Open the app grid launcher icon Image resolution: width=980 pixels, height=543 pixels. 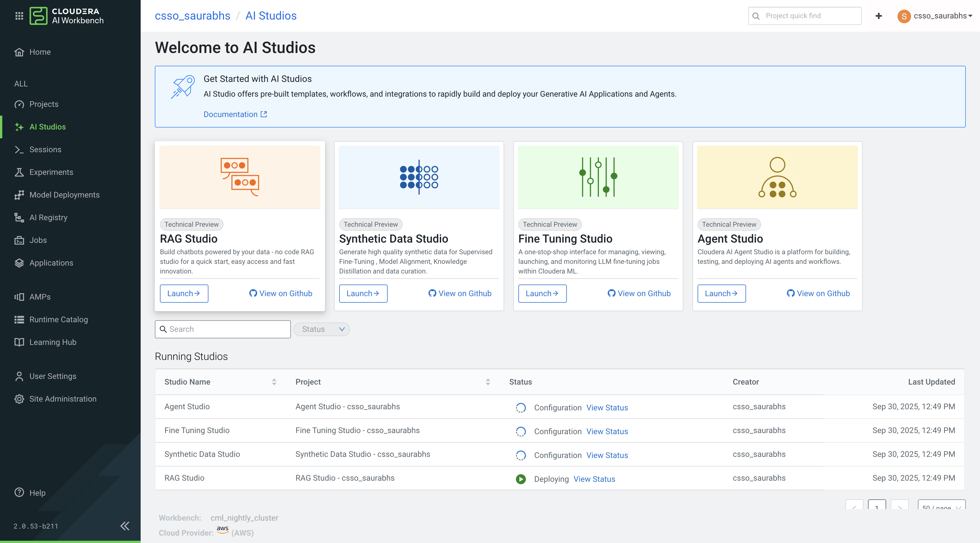19,16
